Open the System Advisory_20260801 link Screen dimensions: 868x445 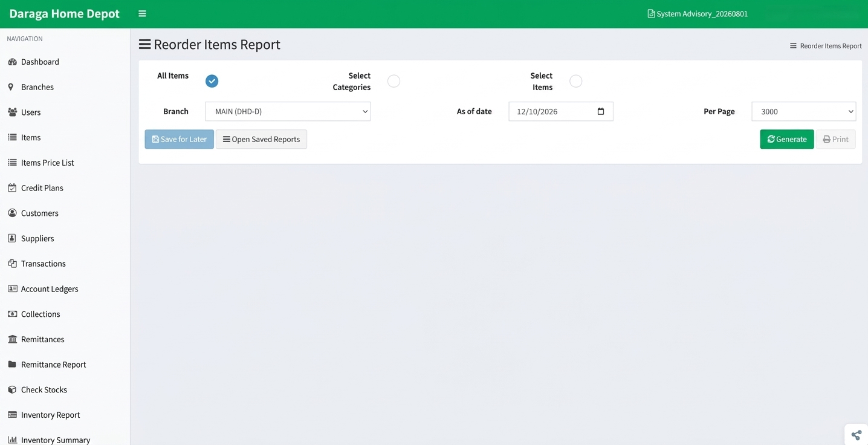point(698,14)
